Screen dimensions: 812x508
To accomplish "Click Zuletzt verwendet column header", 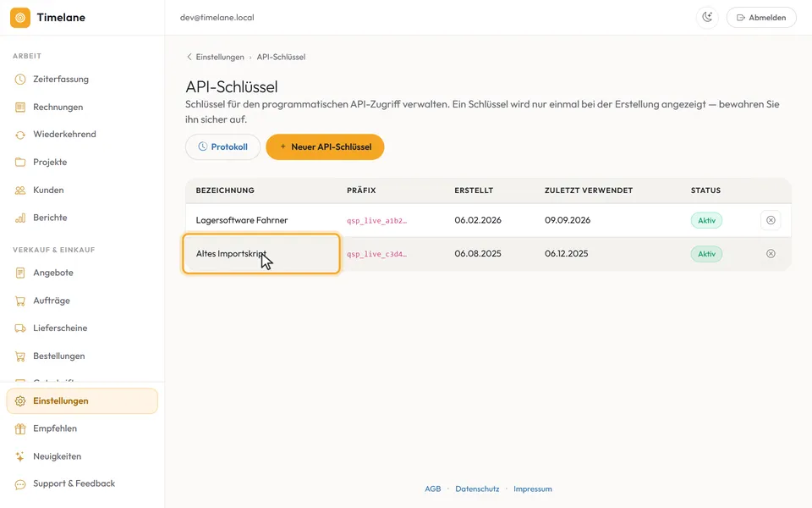I will (x=589, y=190).
